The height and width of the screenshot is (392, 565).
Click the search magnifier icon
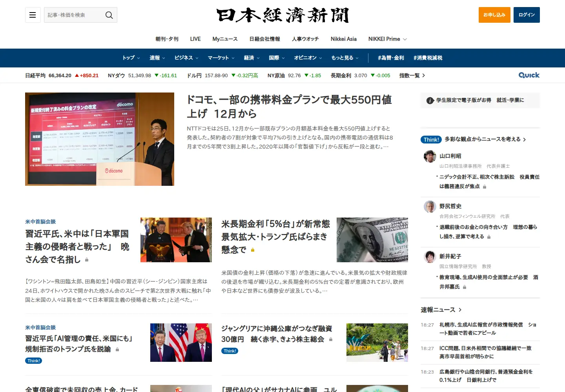pyautogui.click(x=109, y=15)
